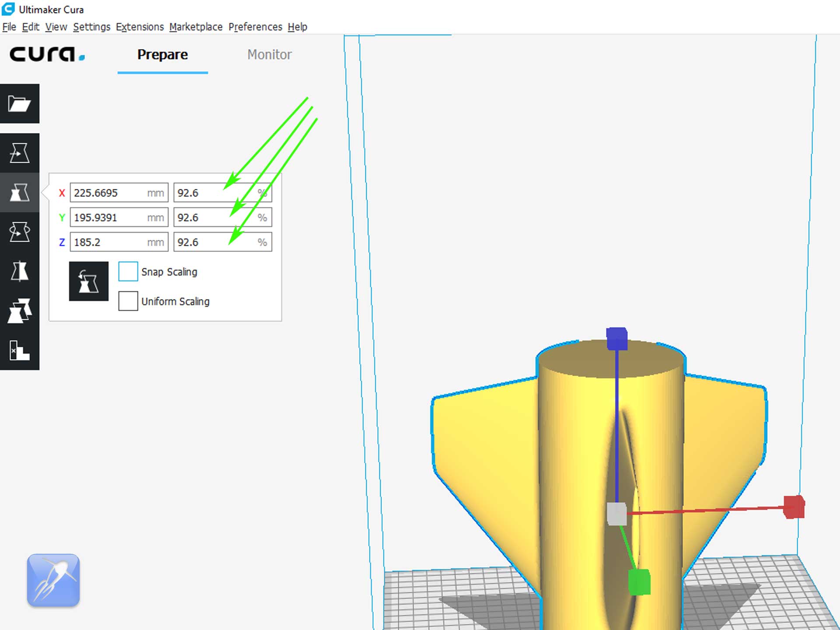Toggle the Uniform Scaling checkbox
The image size is (840, 630).
click(x=128, y=301)
